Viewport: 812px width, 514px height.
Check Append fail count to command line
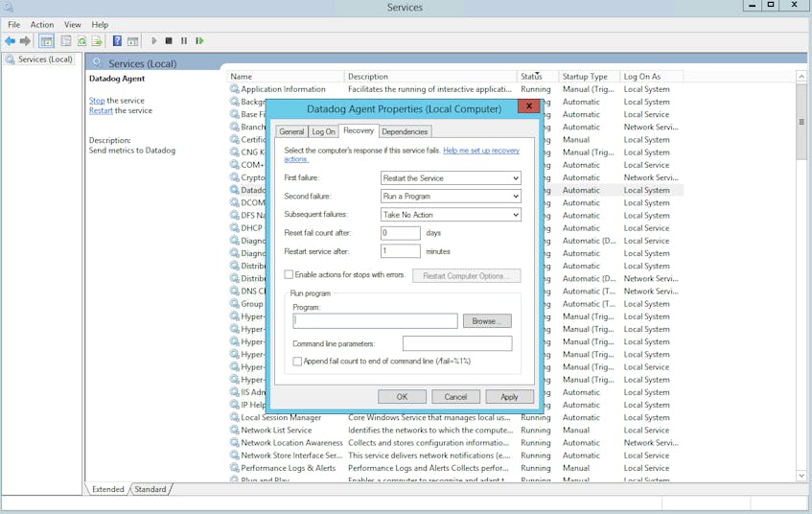(297, 362)
